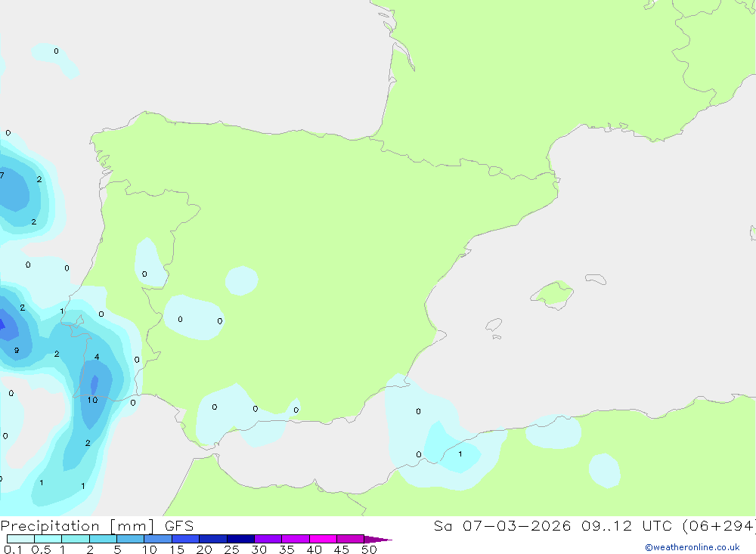Click the 'Sa 07-03-2026' date text

pos(503,526)
